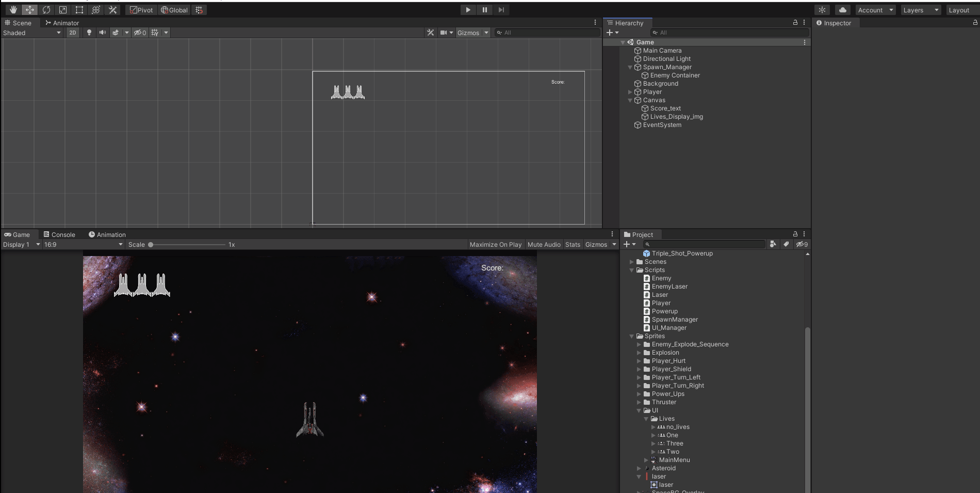This screenshot has width=980, height=493.
Task: Toggle 2D mode in Scene view
Action: 73,33
